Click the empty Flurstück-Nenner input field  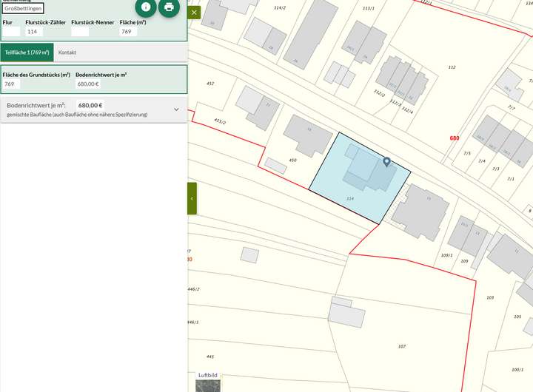pos(80,32)
